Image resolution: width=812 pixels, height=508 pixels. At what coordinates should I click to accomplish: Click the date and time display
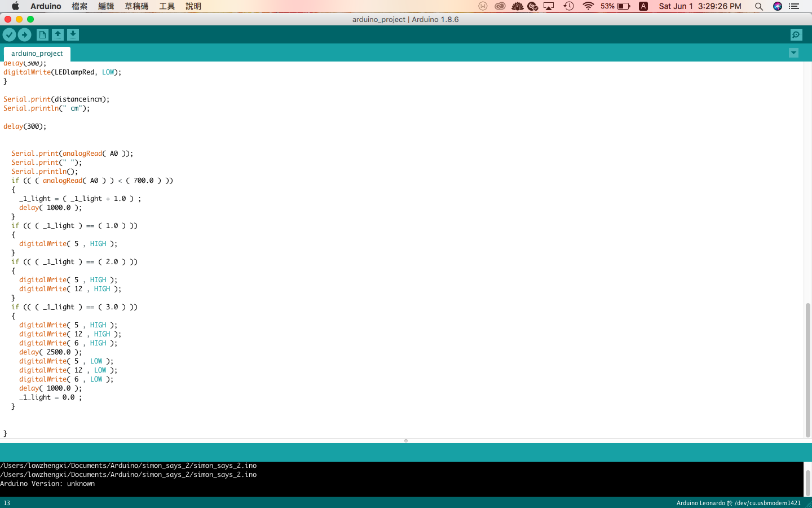700,6
